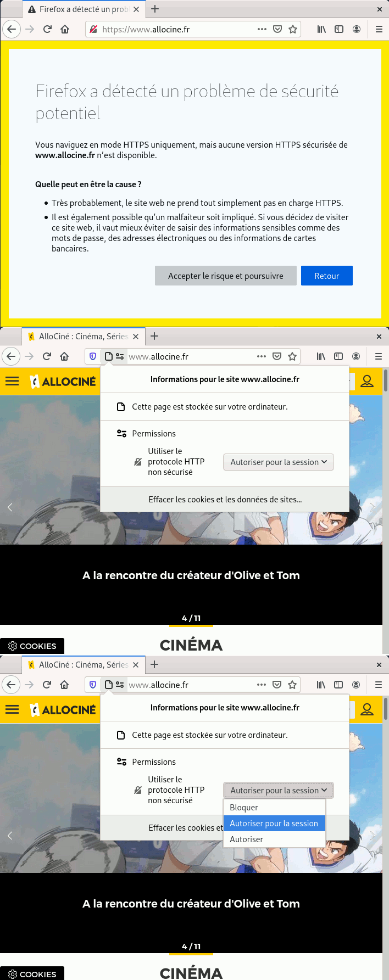The image size is (389, 980).
Task: Show sidebars in the security warning window
Action: 339,29
